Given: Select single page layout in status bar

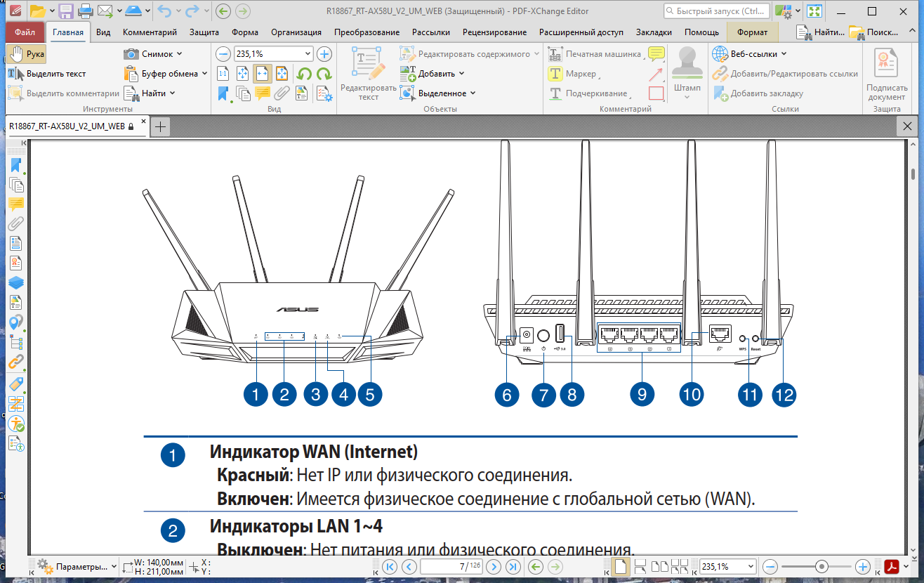Looking at the screenshot, I should tap(621, 566).
